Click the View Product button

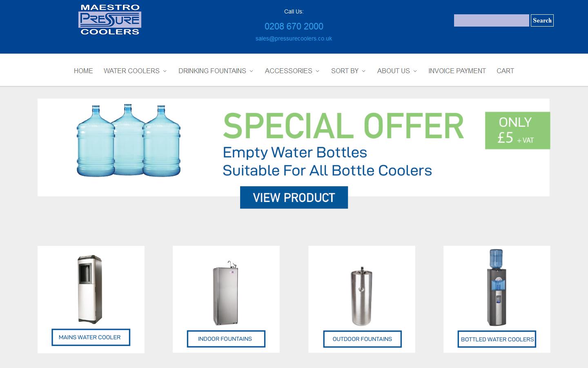[294, 197]
